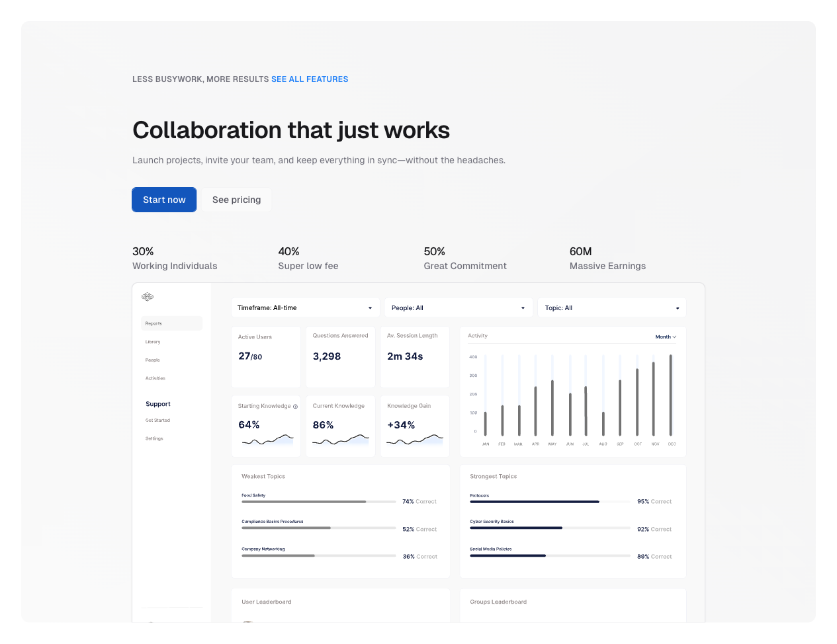
Task: Click the Questions Answered stat card
Action: click(340, 356)
